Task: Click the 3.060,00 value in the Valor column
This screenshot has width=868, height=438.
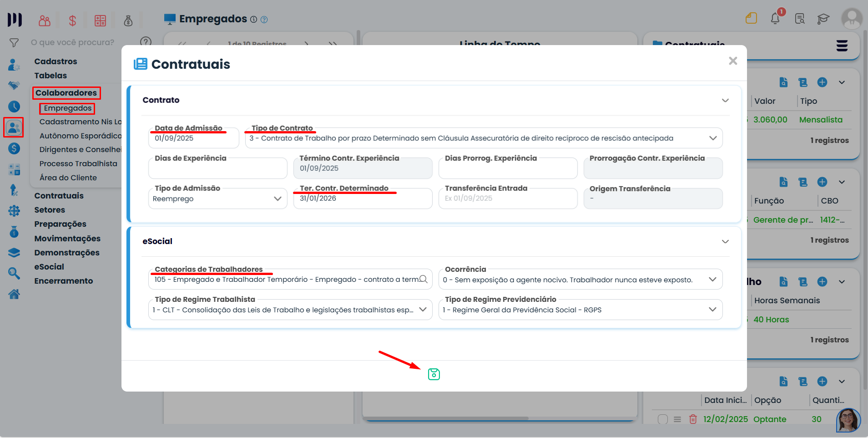Action: coord(770,120)
